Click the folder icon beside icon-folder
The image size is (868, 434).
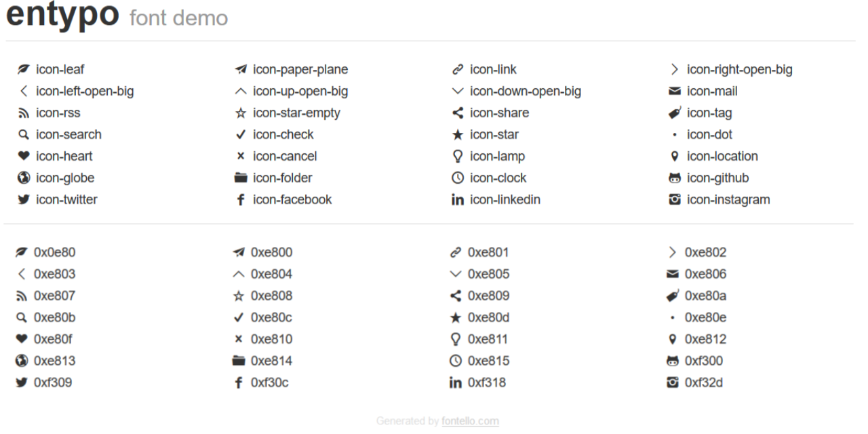pyautogui.click(x=241, y=178)
